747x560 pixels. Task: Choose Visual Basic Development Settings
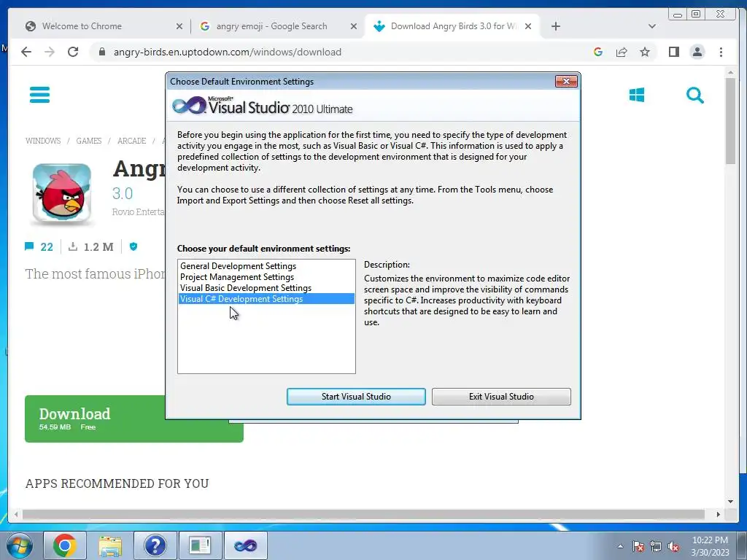266,287
